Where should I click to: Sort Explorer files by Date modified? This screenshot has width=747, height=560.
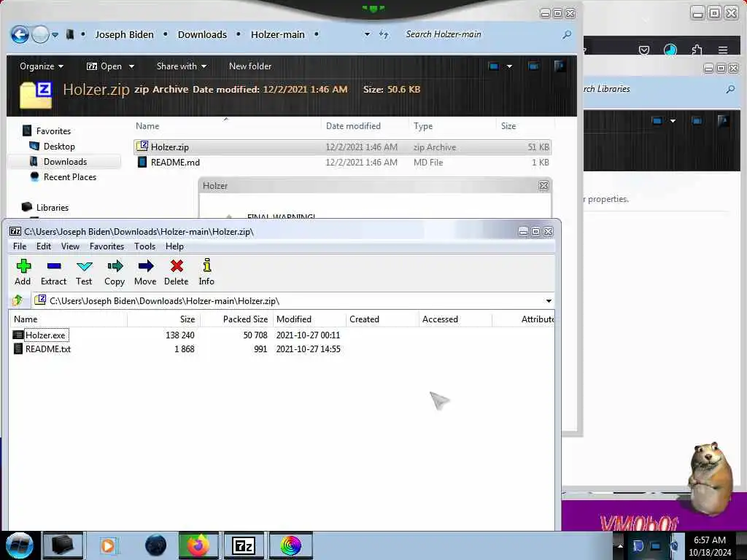[x=353, y=126]
